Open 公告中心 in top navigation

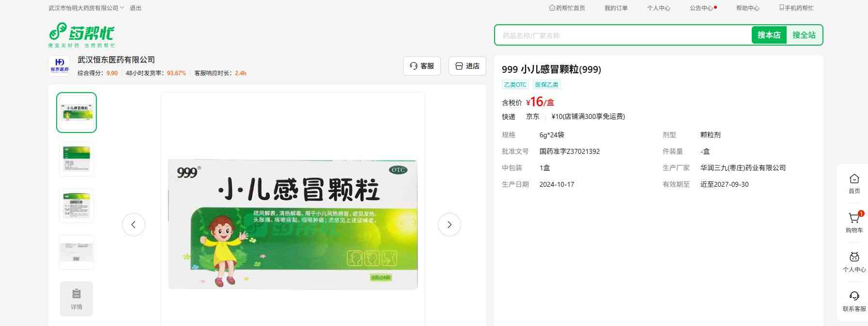point(701,8)
